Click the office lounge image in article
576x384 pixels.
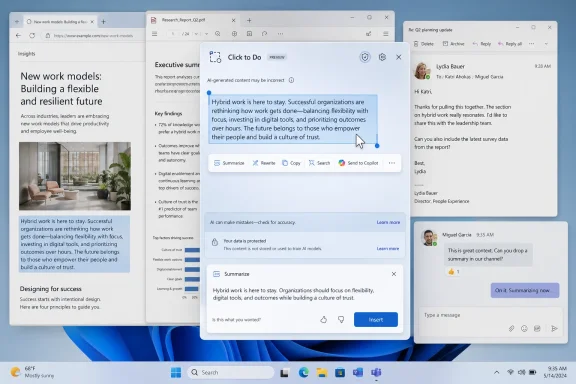pos(75,176)
